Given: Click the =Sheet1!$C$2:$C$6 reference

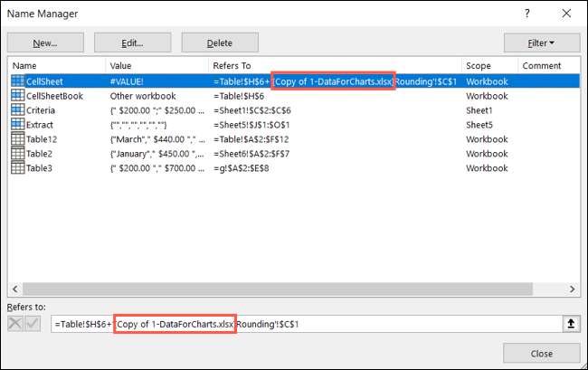Looking at the screenshot, I should [x=252, y=110].
